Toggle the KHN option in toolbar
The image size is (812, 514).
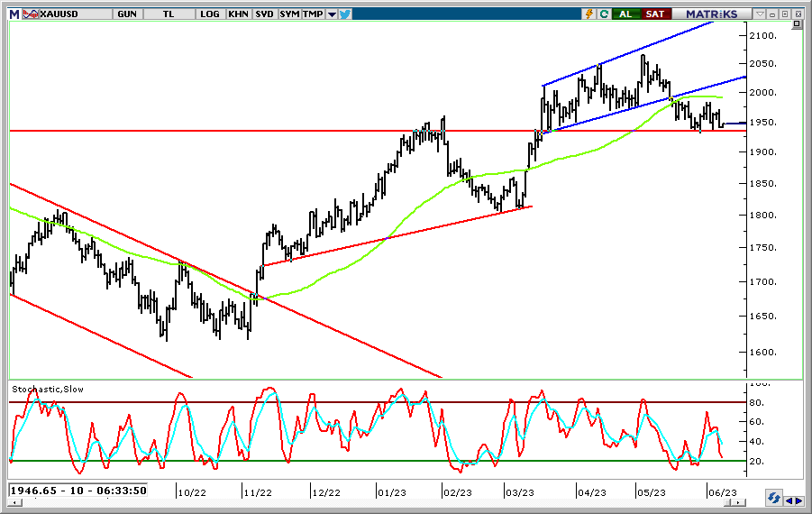click(x=238, y=14)
